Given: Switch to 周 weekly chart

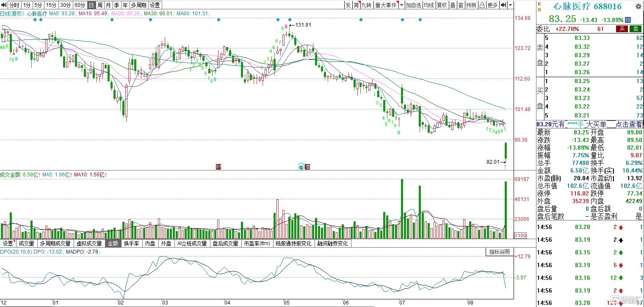Looking at the screenshot, I should tap(100, 5).
